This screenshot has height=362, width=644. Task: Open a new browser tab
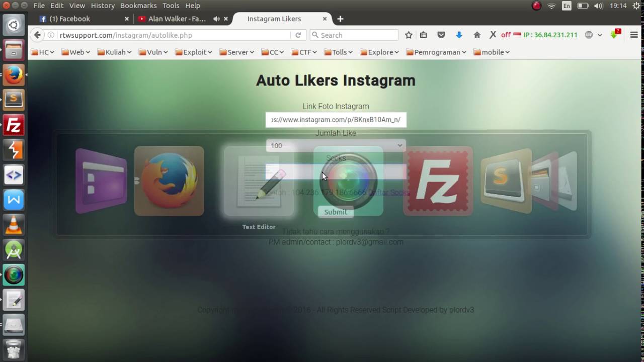[340, 19]
